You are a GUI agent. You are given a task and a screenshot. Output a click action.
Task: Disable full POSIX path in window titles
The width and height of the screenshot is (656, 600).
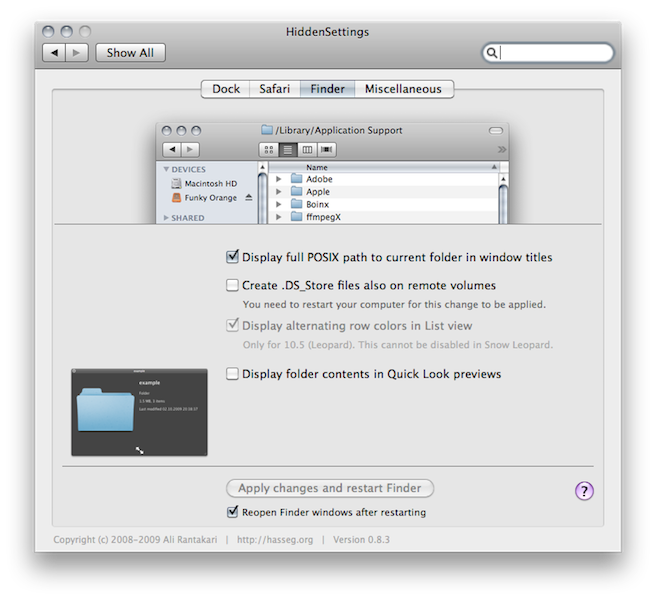pos(233,257)
